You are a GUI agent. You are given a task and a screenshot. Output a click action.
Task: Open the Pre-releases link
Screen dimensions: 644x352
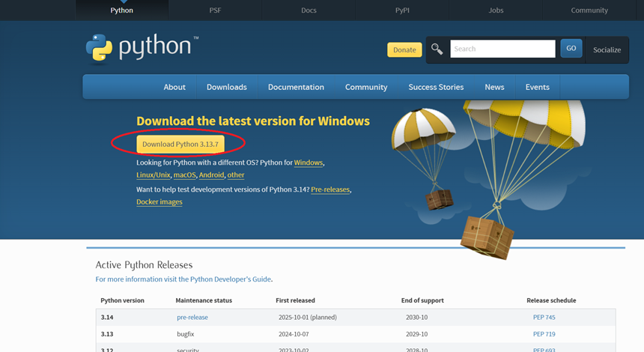330,189
